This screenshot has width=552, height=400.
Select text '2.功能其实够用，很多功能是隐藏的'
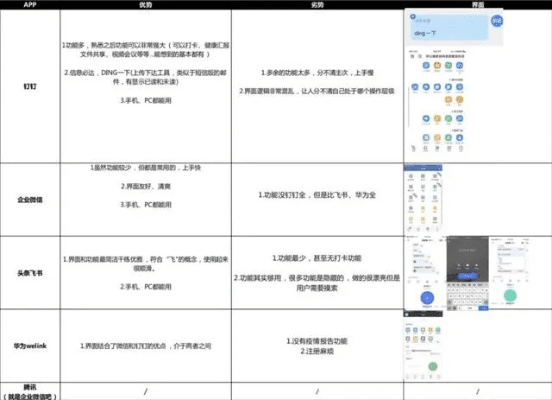click(x=289, y=278)
